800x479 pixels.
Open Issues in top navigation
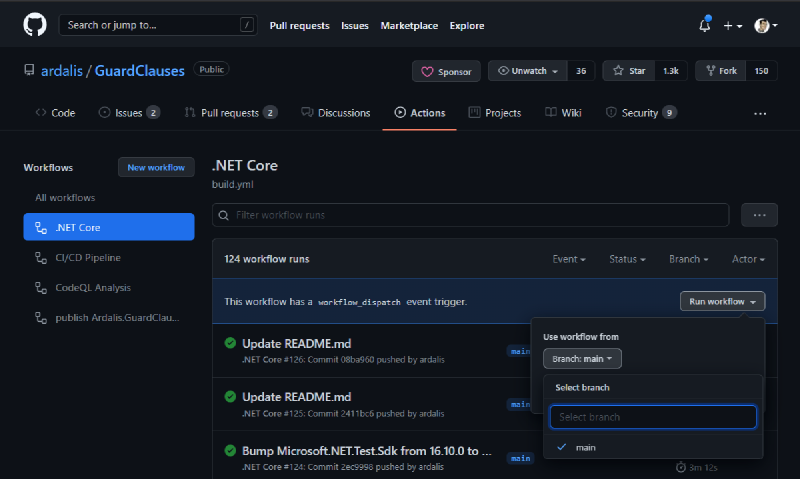pyautogui.click(x=355, y=26)
